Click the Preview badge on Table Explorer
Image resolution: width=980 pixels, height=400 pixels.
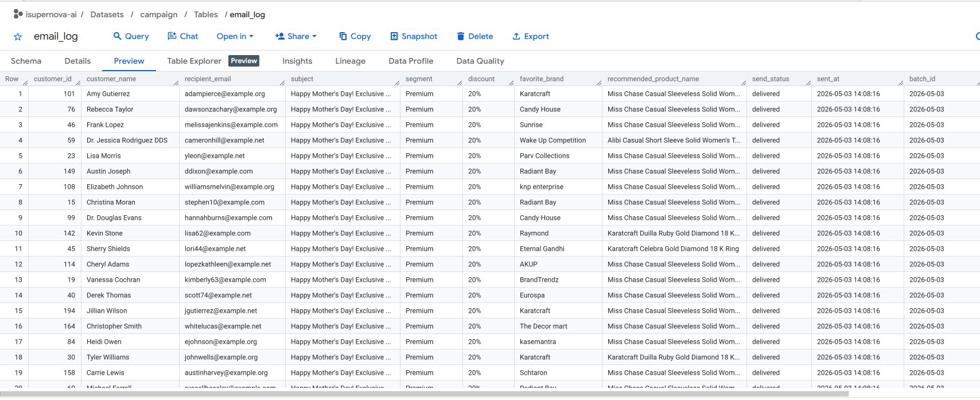click(x=244, y=61)
